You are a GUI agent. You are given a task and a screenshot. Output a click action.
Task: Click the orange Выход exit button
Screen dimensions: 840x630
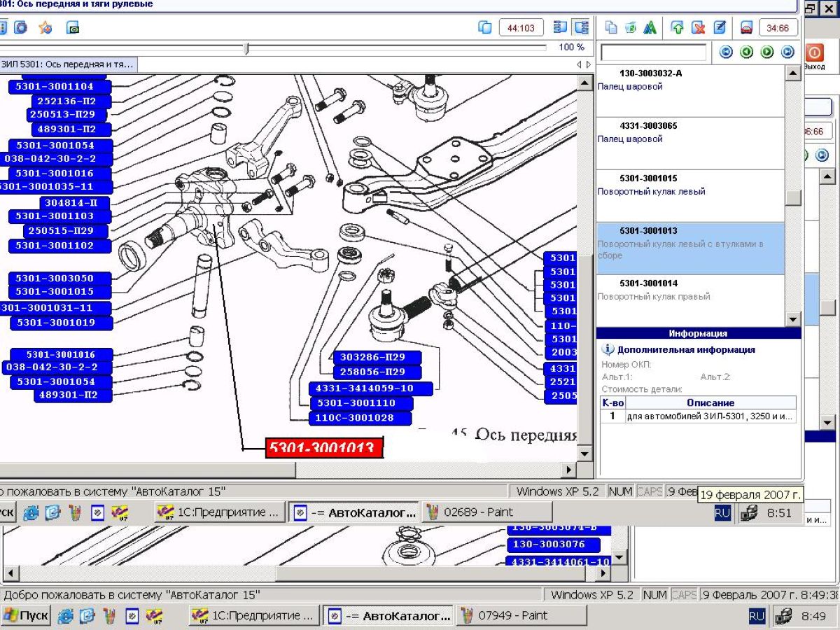click(814, 56)
